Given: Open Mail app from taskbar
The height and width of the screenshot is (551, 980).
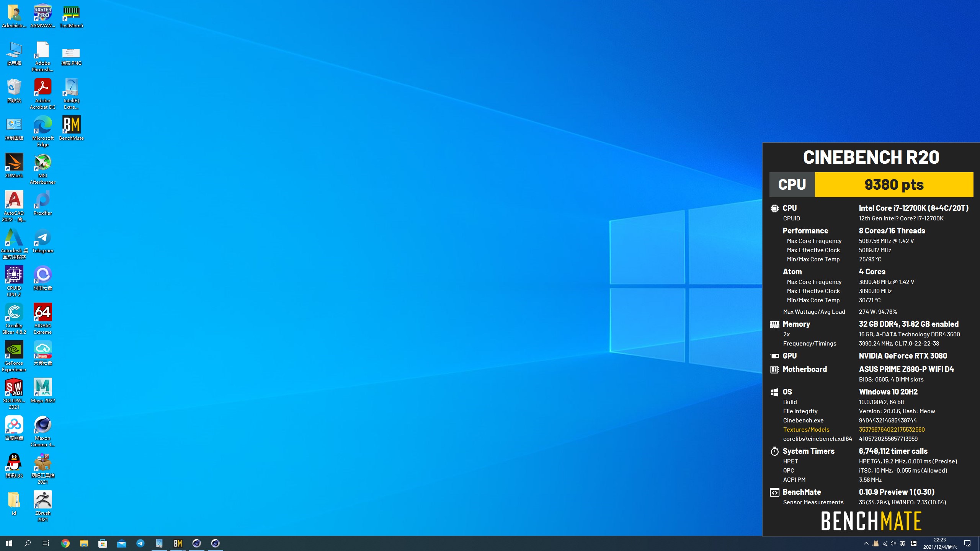Looking at the screenshot, I should coord(122,543).
